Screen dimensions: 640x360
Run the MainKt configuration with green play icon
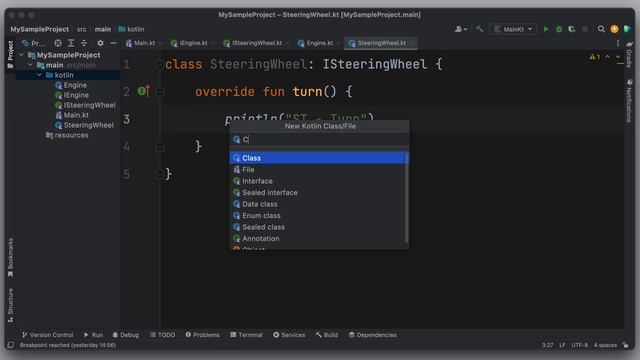pos(546,29)
